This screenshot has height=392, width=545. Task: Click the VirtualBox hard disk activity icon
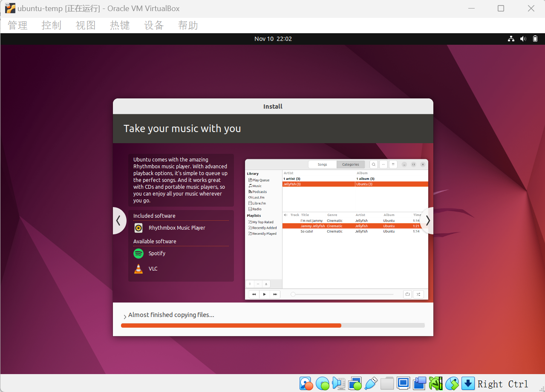point(306,383)
